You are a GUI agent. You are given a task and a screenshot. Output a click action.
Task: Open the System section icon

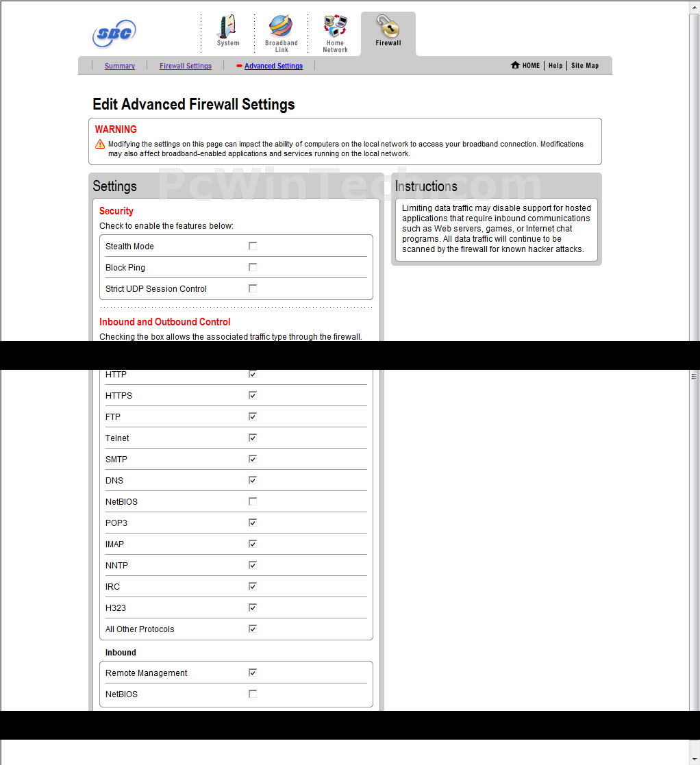tap(228, 27)
